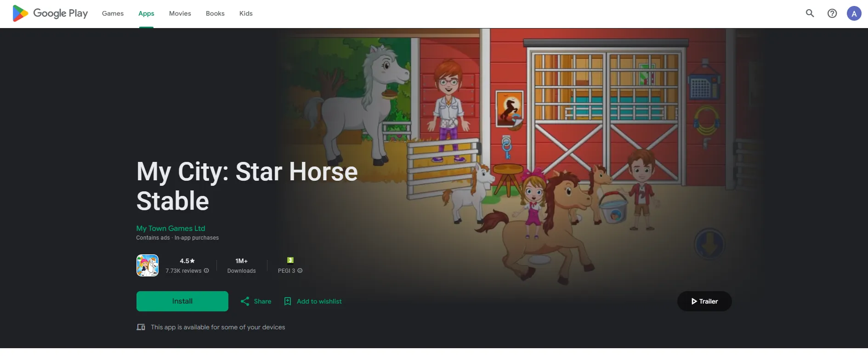Open the help question mark icon
This screenshot has width=868, height=356.
click(x=832, y=13)
